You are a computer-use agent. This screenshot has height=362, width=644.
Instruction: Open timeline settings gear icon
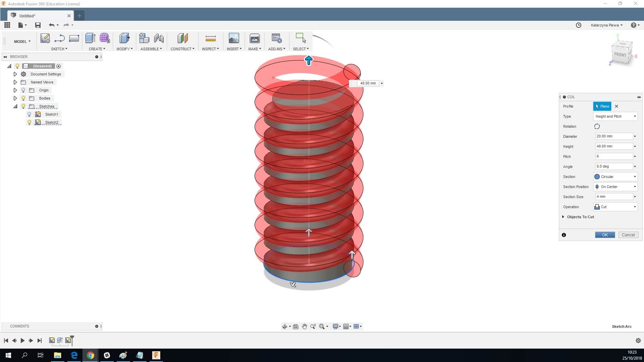tap(638, 341)
